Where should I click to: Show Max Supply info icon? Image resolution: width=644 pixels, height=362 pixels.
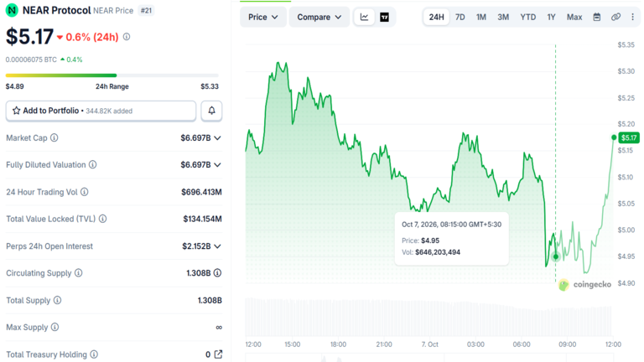tap(55, 327)
